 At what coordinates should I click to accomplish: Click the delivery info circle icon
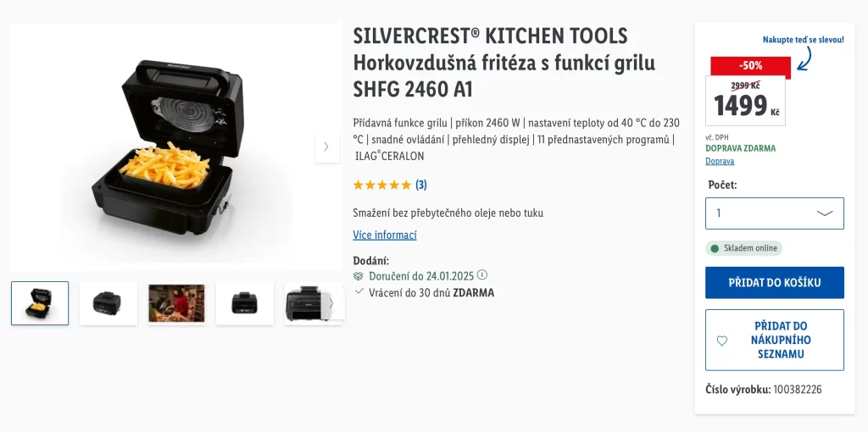tap(482, 275)
